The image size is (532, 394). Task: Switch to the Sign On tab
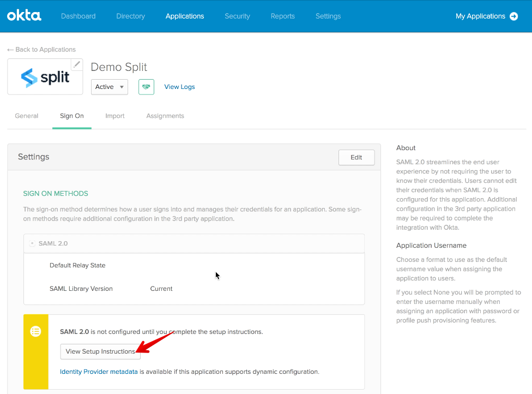point(72,116)
